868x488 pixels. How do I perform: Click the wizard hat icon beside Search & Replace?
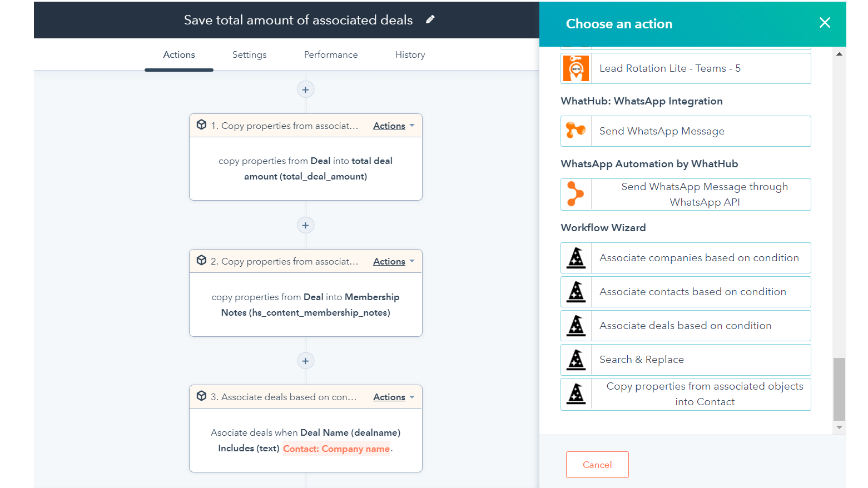(576, 359)
